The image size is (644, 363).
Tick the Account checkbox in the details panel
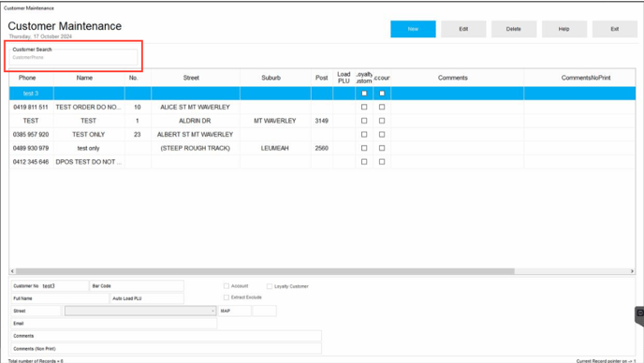point(227,285)
